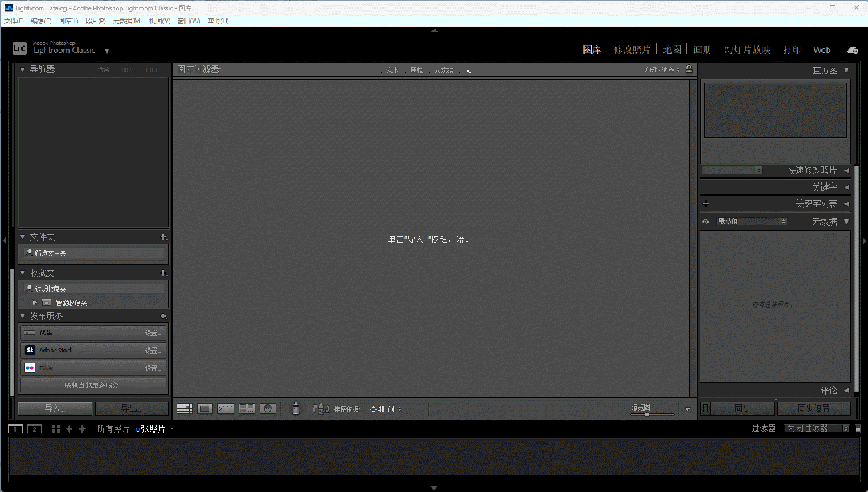
Task: Open toolbar content dropdown arrow
Action: tap(687, 409)
